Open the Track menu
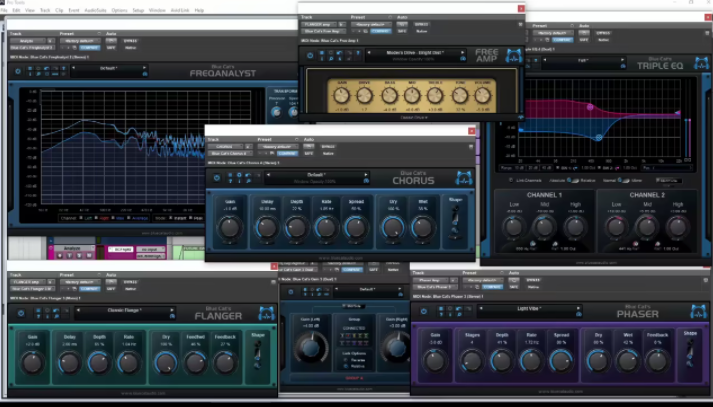The height and width of the screenshot is (407, 713). (45, 10)
